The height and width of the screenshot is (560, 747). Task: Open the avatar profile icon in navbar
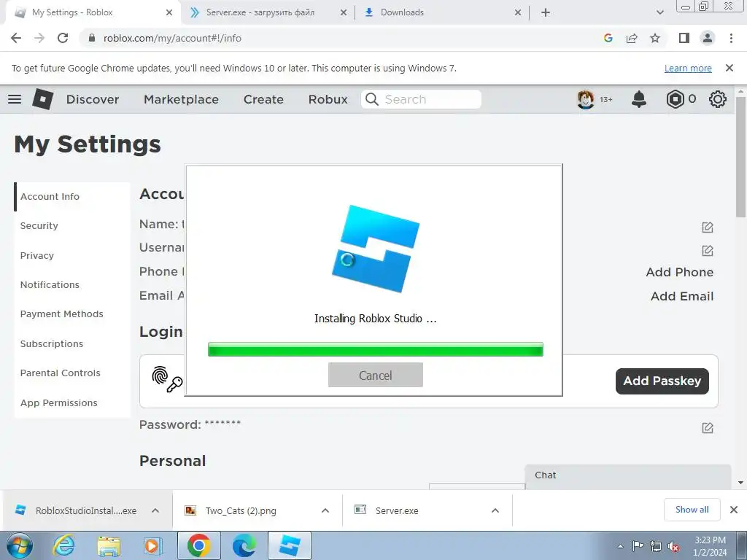coord(586,99)
